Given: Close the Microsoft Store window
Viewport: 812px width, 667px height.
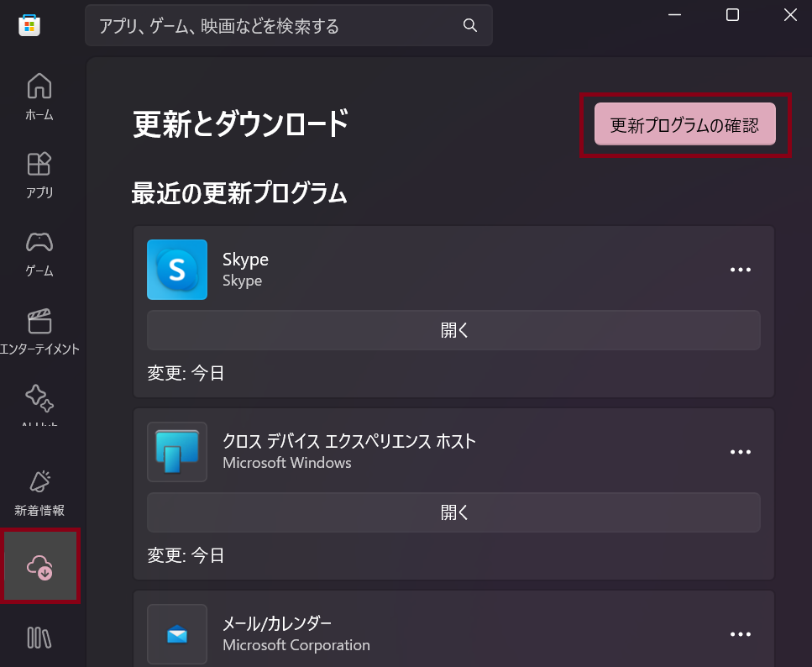Looking at the screenshot, I should click(790, 15).
